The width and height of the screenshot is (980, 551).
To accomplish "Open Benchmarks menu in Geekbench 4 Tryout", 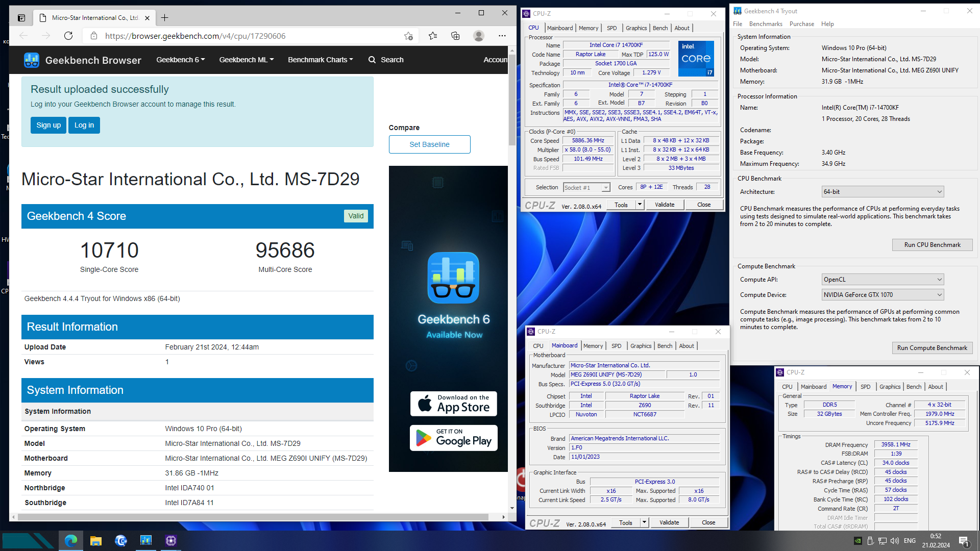I will tap(766, 24).
